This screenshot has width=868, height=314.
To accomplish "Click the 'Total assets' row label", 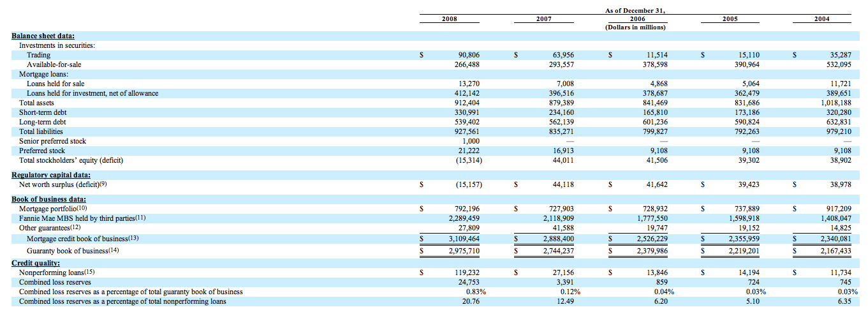I will click(36, 103).
